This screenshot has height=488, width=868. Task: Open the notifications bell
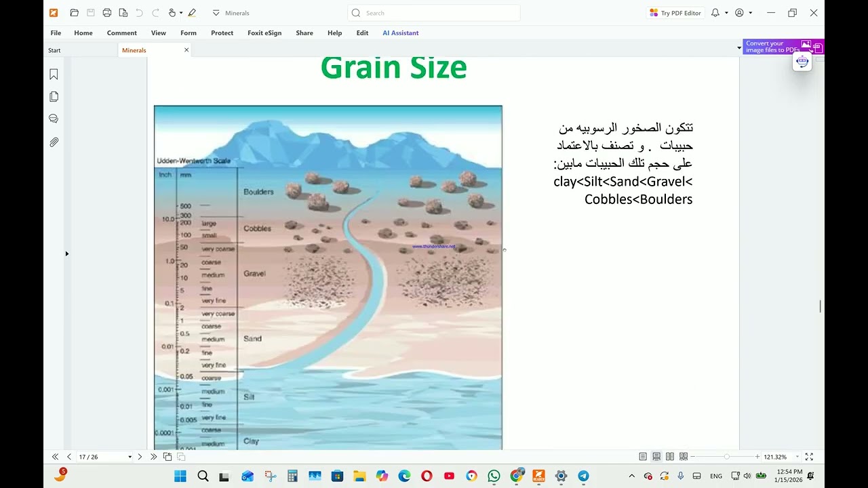click(x=715, y=13)
